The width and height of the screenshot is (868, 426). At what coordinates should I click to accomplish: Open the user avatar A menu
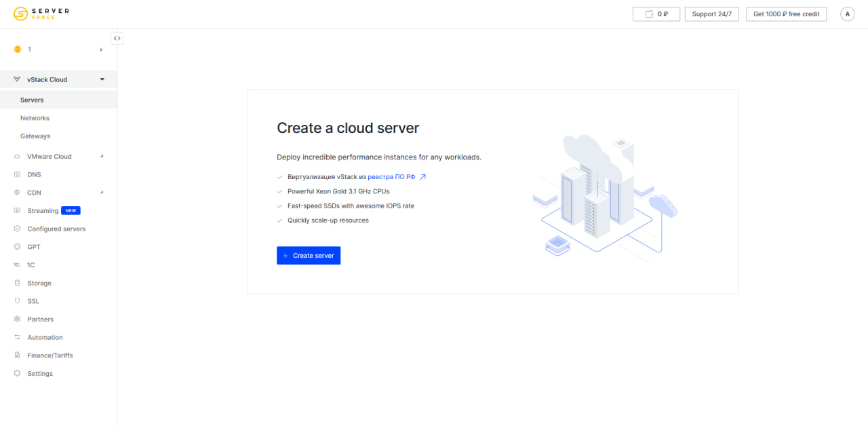847,14
